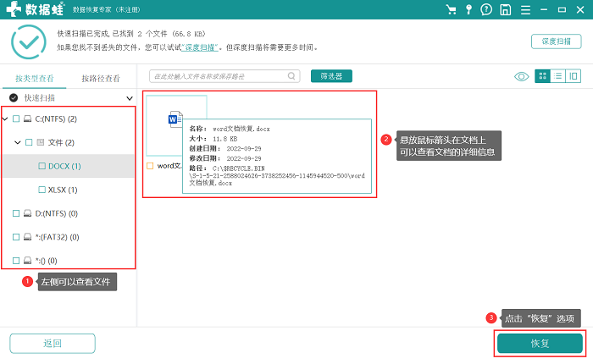The image size is (593, 364).
Task: Switch to detail pane view
Action: coord(574,76)
